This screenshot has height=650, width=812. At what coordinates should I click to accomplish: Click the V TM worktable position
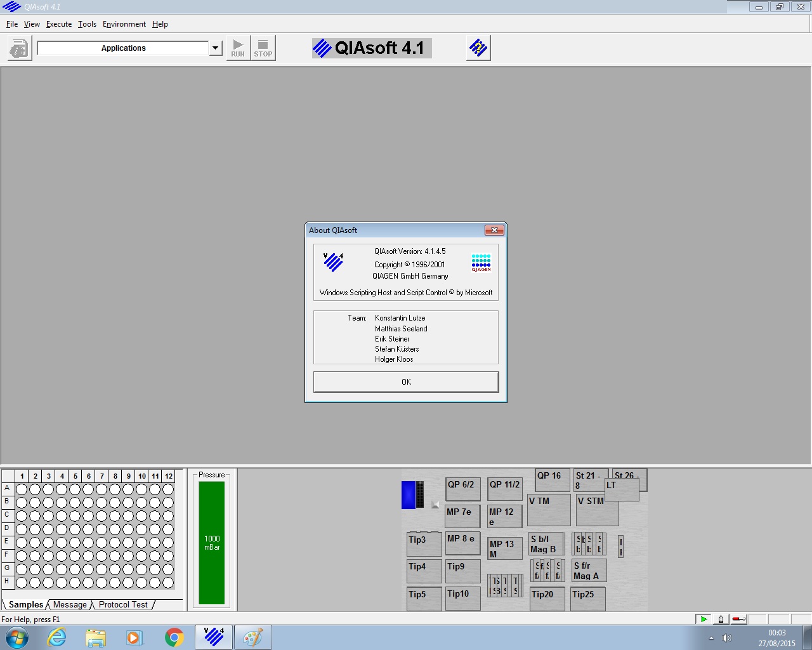pyautogui.click(x=549, y=511)
